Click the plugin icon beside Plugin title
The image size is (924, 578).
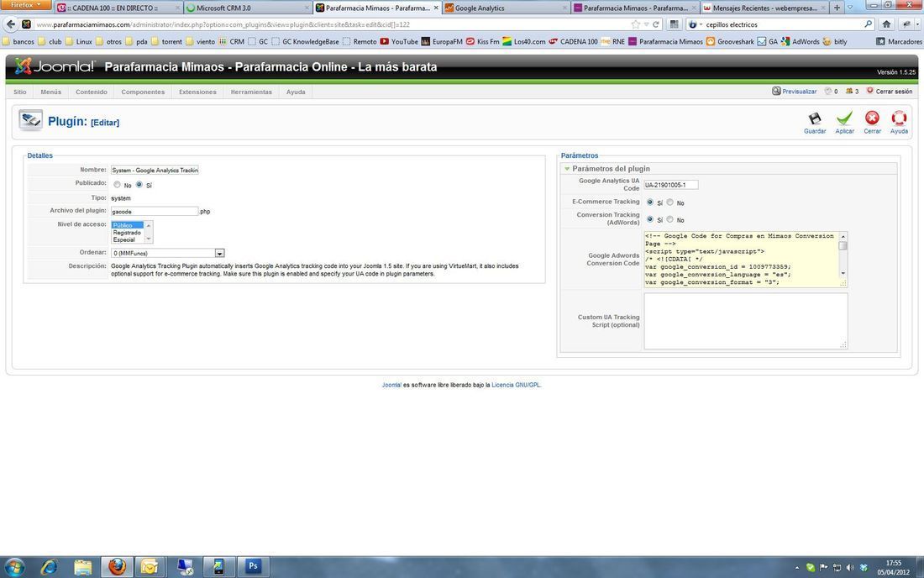30,120
